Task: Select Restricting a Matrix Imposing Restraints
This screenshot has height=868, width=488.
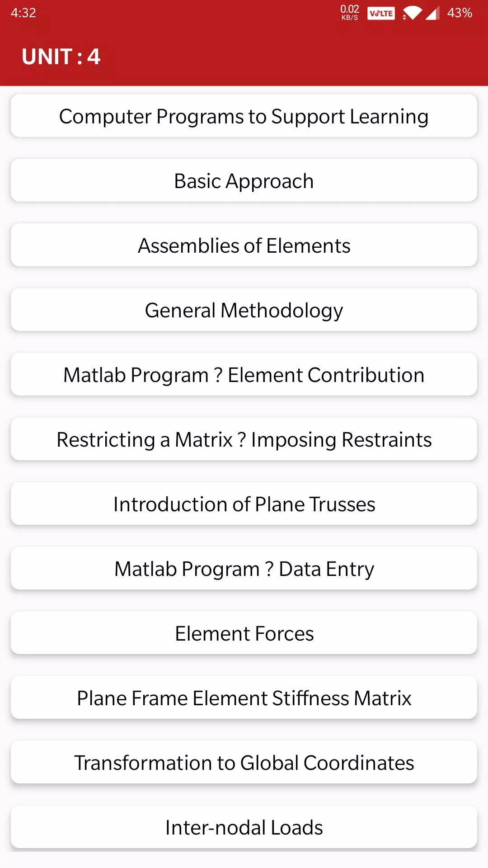Action: (x=244, y=439)
